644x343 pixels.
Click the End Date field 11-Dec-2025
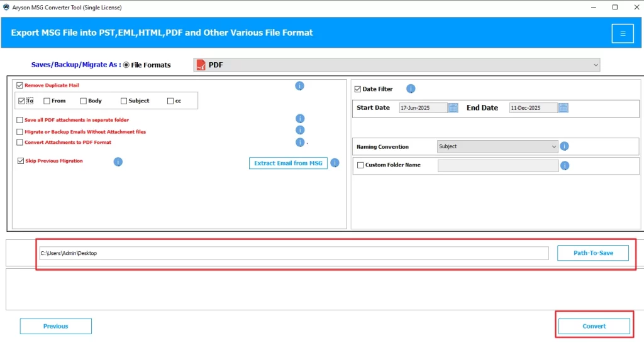(x=533, y=108)
